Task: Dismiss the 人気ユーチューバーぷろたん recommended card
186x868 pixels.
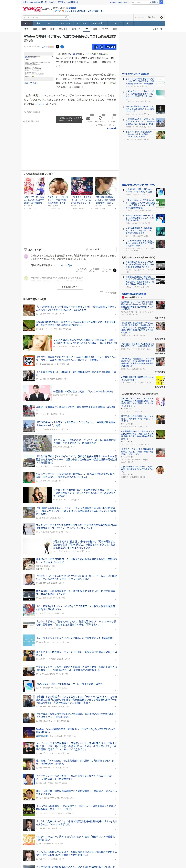Action: (x=68, y=209)
